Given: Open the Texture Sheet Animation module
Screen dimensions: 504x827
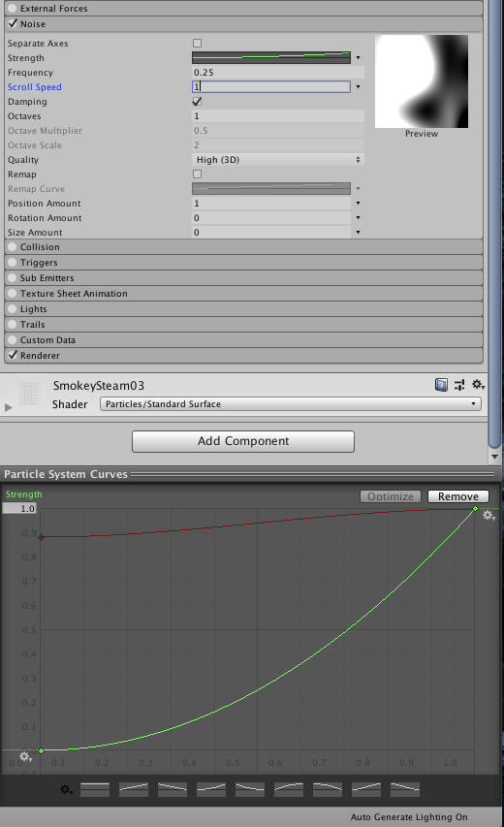Looking at the screenshot, I should pos(243,293).
